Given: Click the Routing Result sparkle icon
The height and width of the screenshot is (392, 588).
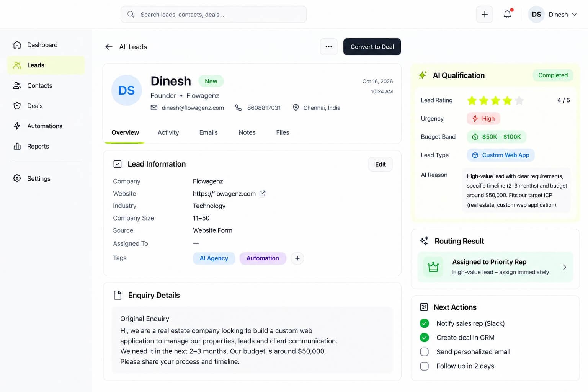Looking at the screenshot, I should point(424,241).
